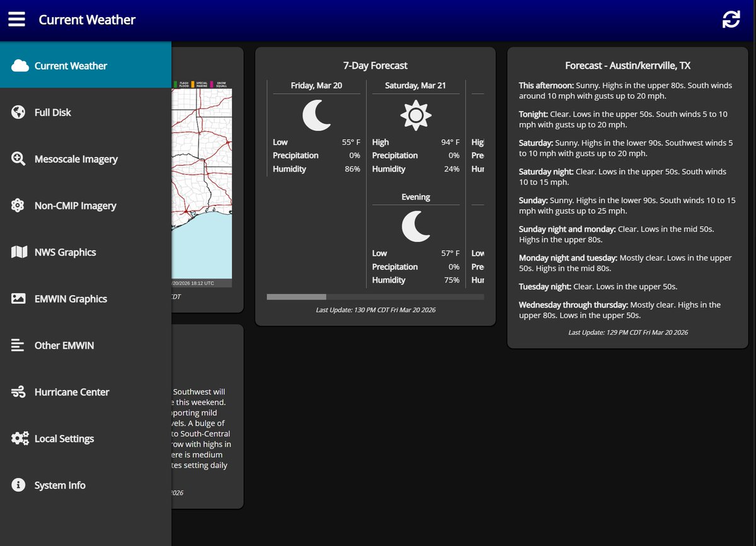The height and width of the screenshot is (546, 756).
Task: Click the list icon beside Other EMWIN
Action: point(18,346)
